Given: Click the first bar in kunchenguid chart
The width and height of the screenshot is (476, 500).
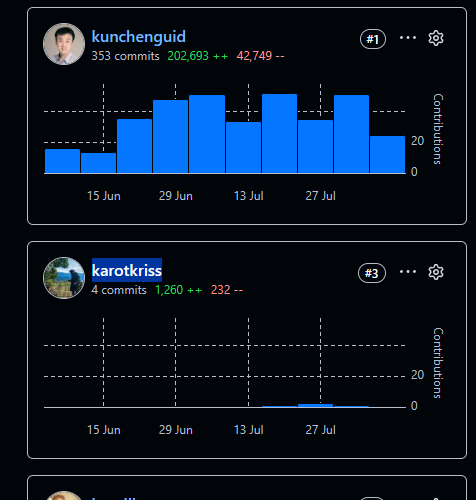Looking at the screenshot, I should click(x=62, y=161).
